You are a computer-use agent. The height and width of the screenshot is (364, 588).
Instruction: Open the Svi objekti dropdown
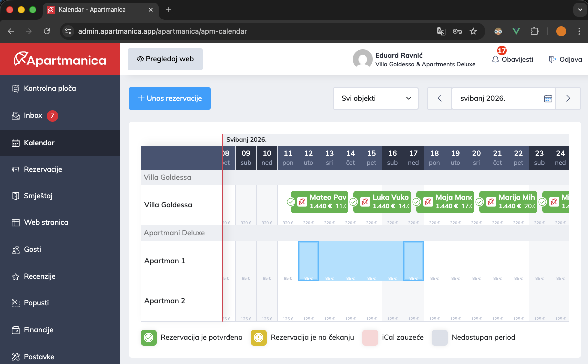[x=376, y=99]
